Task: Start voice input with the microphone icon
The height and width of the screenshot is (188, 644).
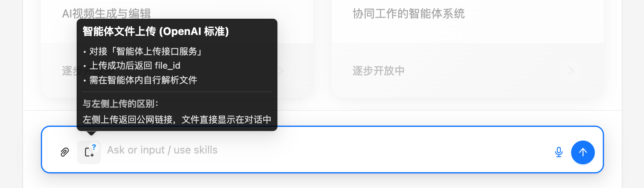Action: coord(559,152)
